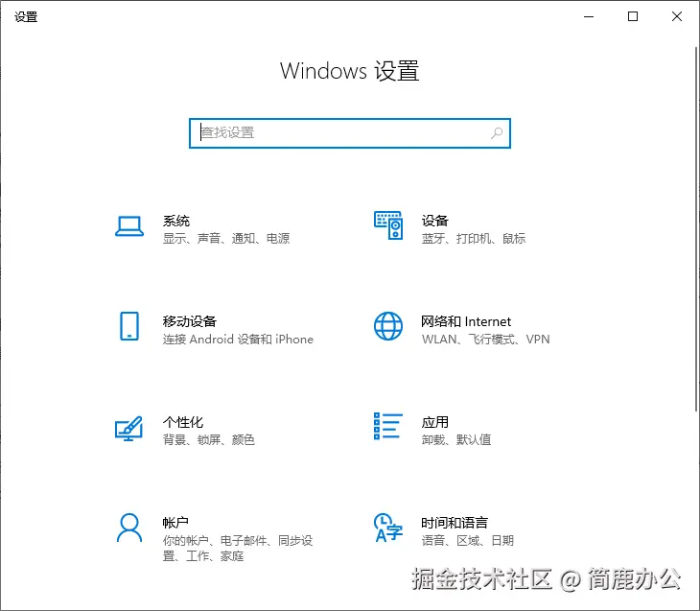Image resolution: width=700 pixels, height=611 pixels.
Task: Click the 网络和 Internet heading
Action: pyautogui.click(x=466, y=321)
